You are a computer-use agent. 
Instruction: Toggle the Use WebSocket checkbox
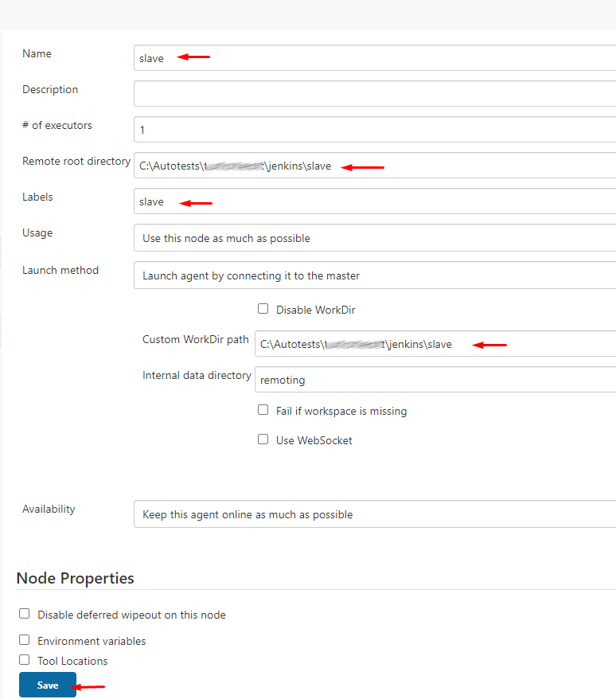tap(263, 439)
